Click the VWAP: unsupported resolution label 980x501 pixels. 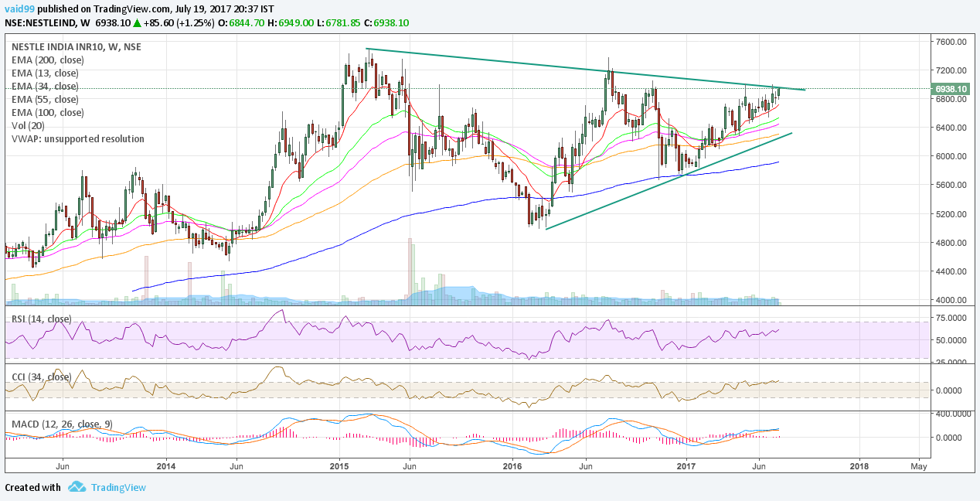(x=78, y=138)
